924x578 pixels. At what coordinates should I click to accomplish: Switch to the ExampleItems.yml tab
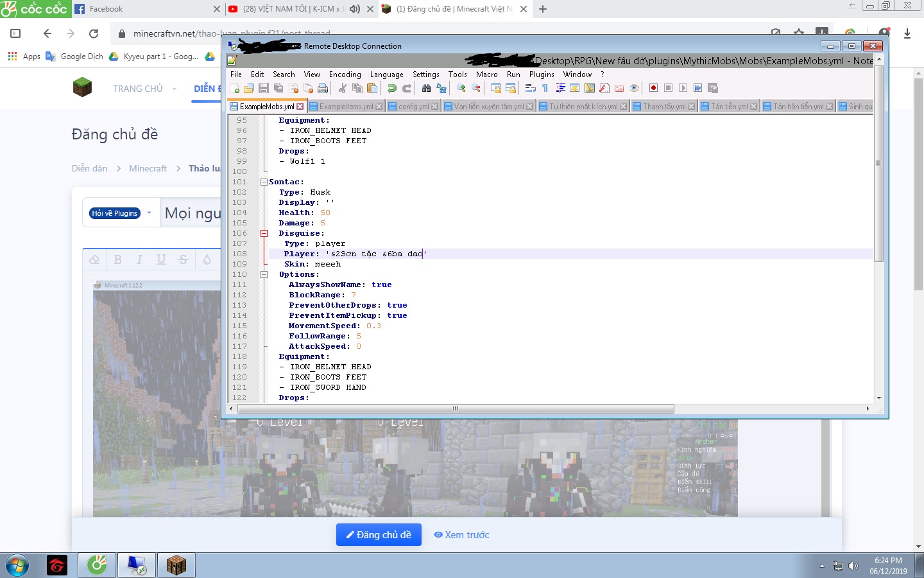pyautogui.click(x=346, y=107)
